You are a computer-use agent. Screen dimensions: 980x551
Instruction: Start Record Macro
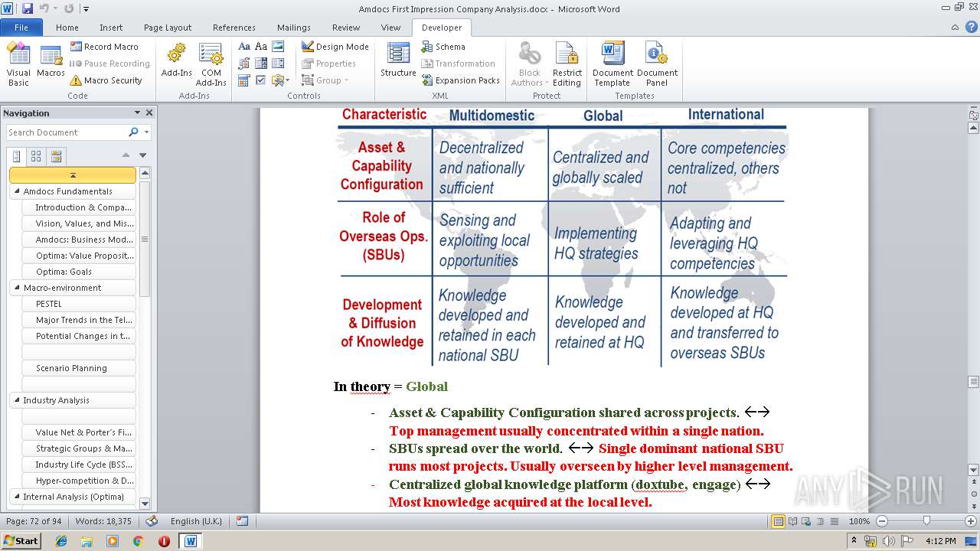click(x=104, y=47)
